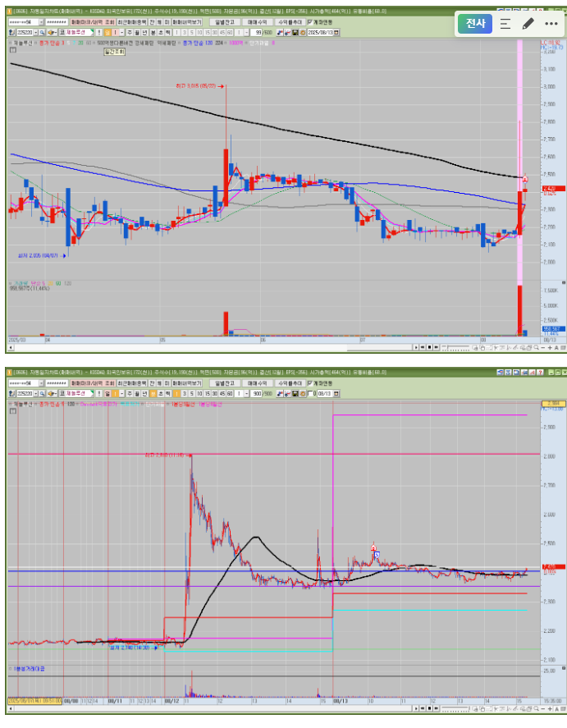This screenshot has width=567, height=728.
Task: Toggle 계좌연동 checkbox in minute chart window
Action: pyautogui.click(x=310, y=383)
